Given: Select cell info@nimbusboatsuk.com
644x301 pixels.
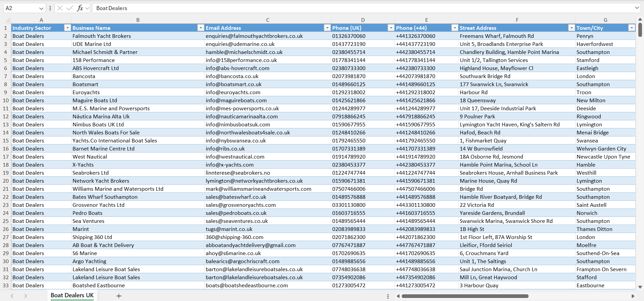Looking at the screenshot, I should pyautogui.click(x=268, y=124).
